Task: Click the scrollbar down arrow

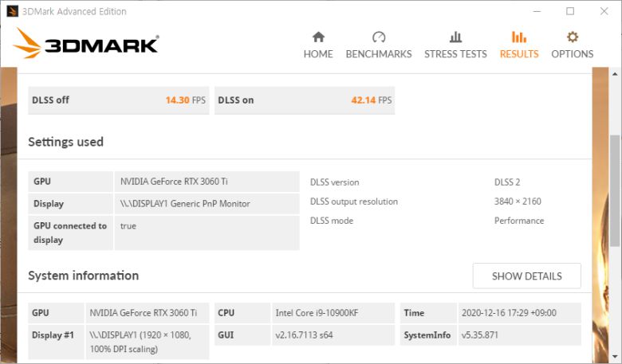Action: 615,356
